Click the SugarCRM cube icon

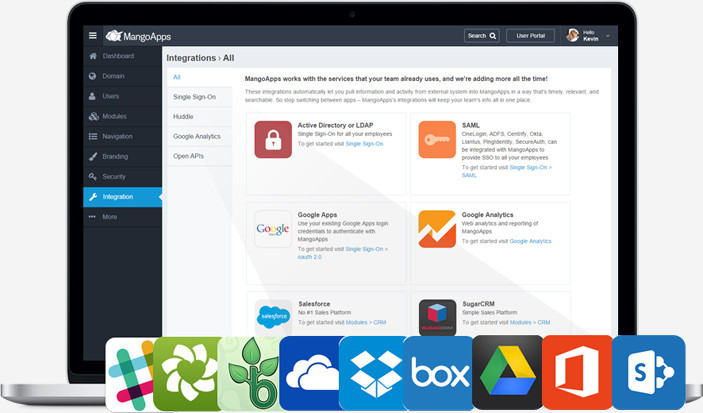click(x=438, y=317)
